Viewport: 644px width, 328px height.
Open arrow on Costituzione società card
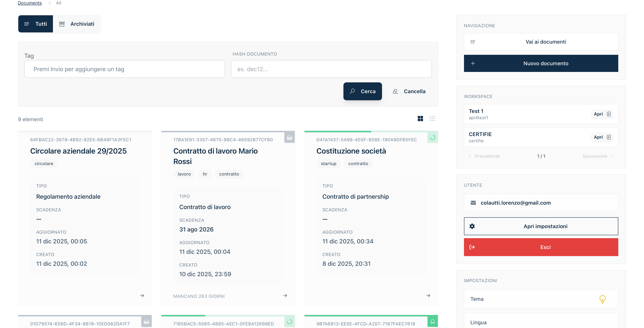(428, 296)
